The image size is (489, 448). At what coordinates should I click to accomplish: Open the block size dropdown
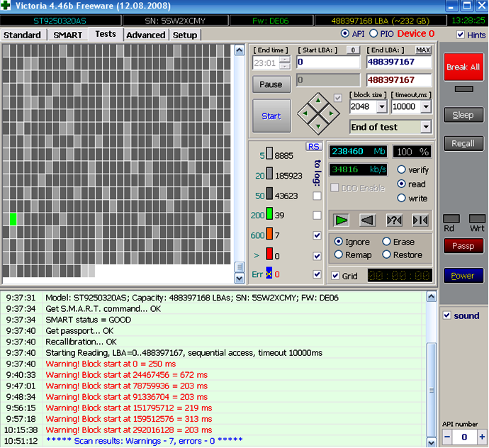pyautogui.click(x=382, y=107)
